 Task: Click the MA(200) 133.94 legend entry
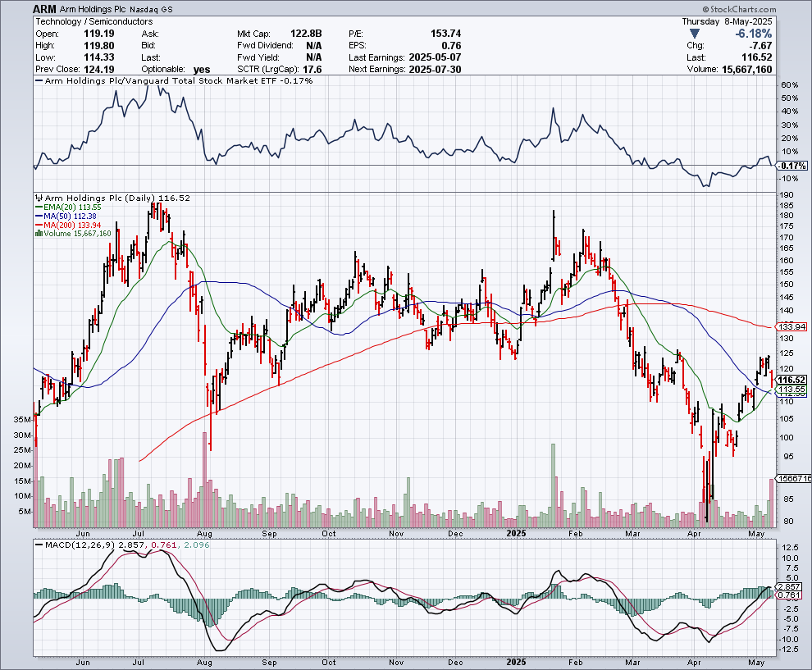click(68, 226)
